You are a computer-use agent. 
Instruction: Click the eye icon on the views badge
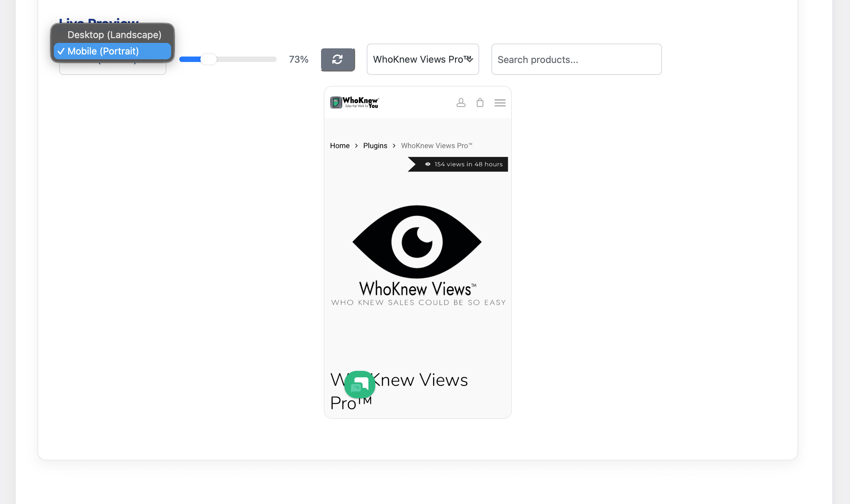point(428,164)
